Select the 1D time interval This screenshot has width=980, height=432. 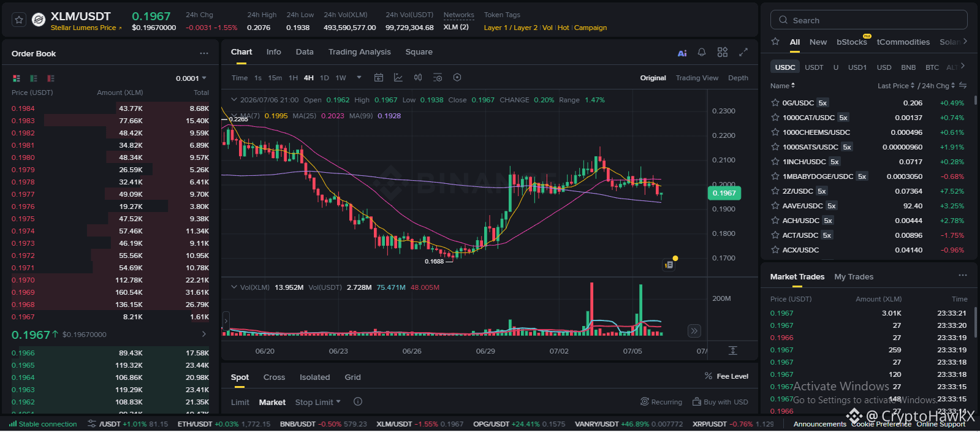(x=324, y=78)
